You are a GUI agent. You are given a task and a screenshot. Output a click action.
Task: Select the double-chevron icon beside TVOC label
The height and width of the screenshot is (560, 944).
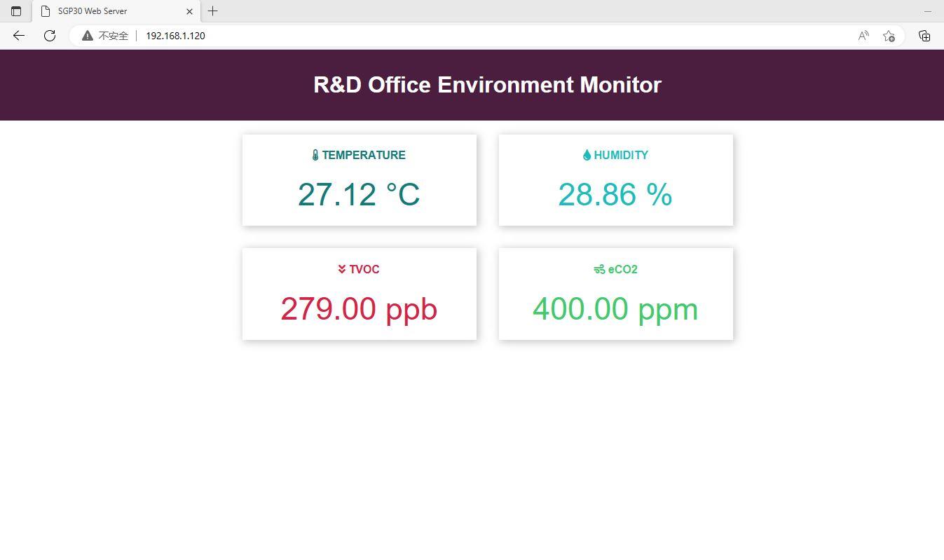pyautogui.click(x=341, y=269)
